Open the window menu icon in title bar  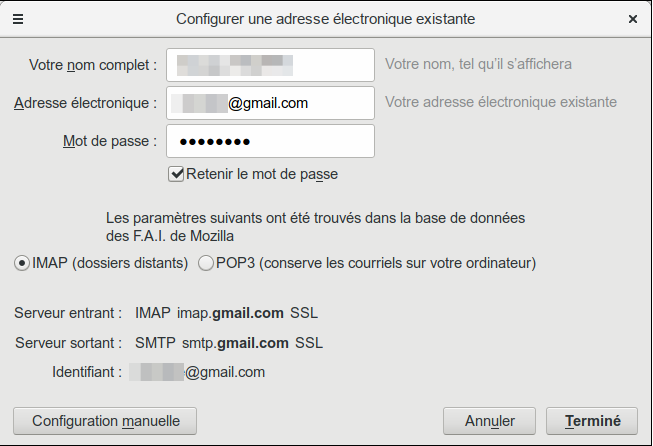pos(18,18)
